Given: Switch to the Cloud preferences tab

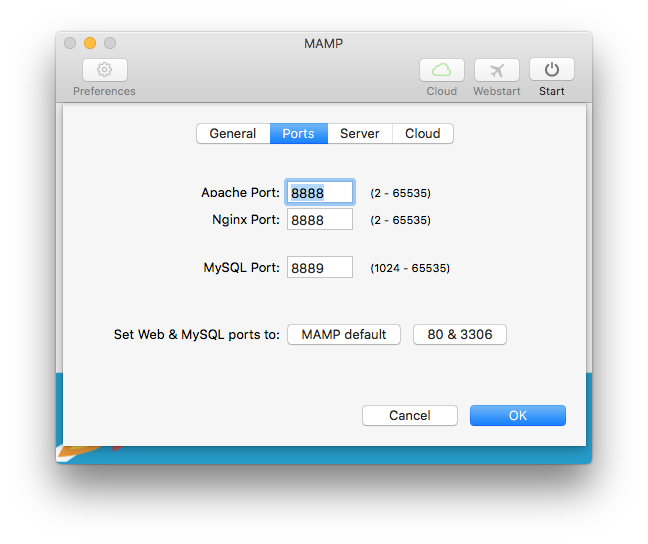Looking at the screenshot, I should coord(422,134).
